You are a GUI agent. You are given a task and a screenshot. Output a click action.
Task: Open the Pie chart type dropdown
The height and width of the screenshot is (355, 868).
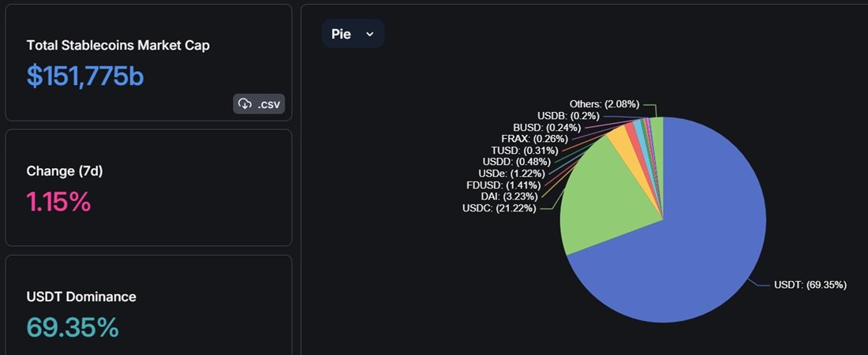coord(354,34)
